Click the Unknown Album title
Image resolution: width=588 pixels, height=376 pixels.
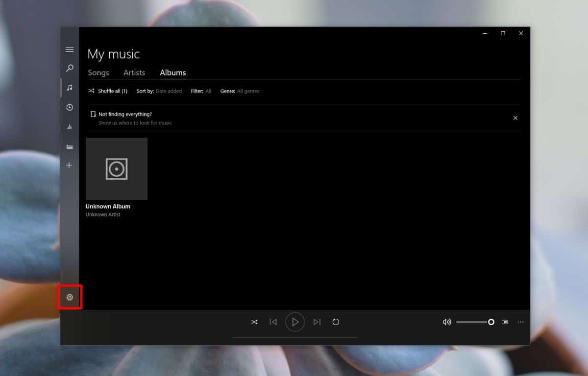tap(108, 207)
